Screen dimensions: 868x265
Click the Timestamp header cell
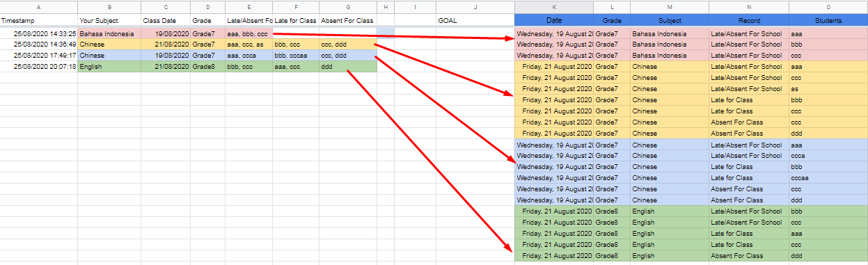tap(38, 20)
